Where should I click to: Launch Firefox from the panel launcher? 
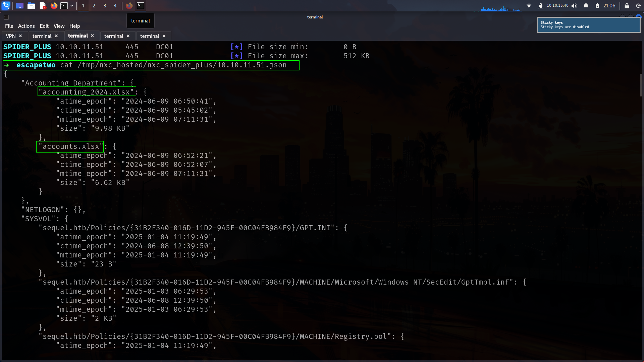pyautogui.click(x=54, y=6)
